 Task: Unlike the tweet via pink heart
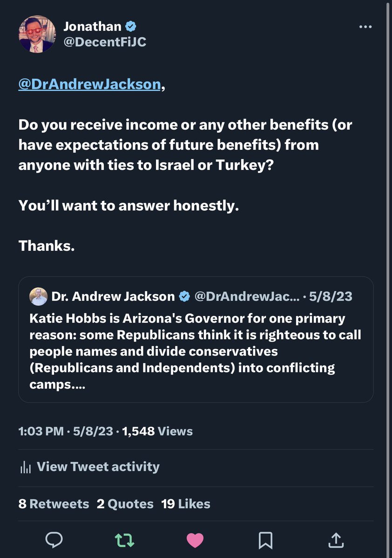pos(195,540)
